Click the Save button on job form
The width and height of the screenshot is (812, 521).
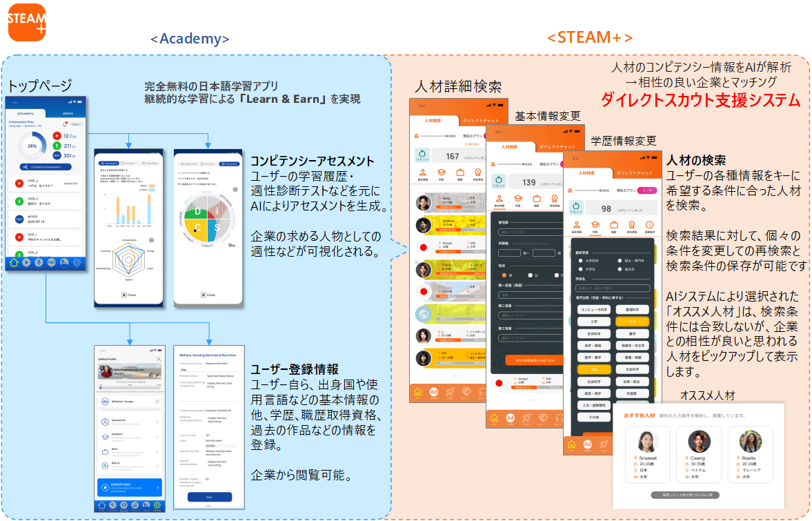[x=209, y=497]
